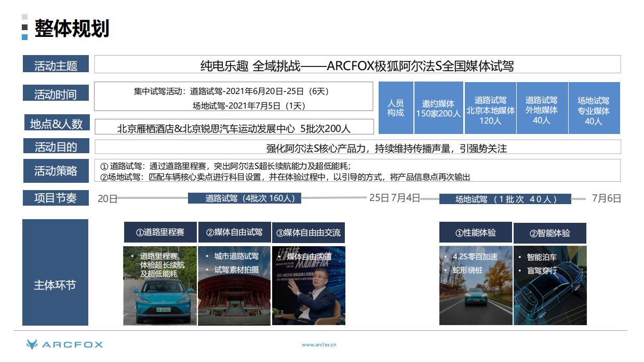Click the 场地试驾 专业媒体 40人 box

click(594, 108)
